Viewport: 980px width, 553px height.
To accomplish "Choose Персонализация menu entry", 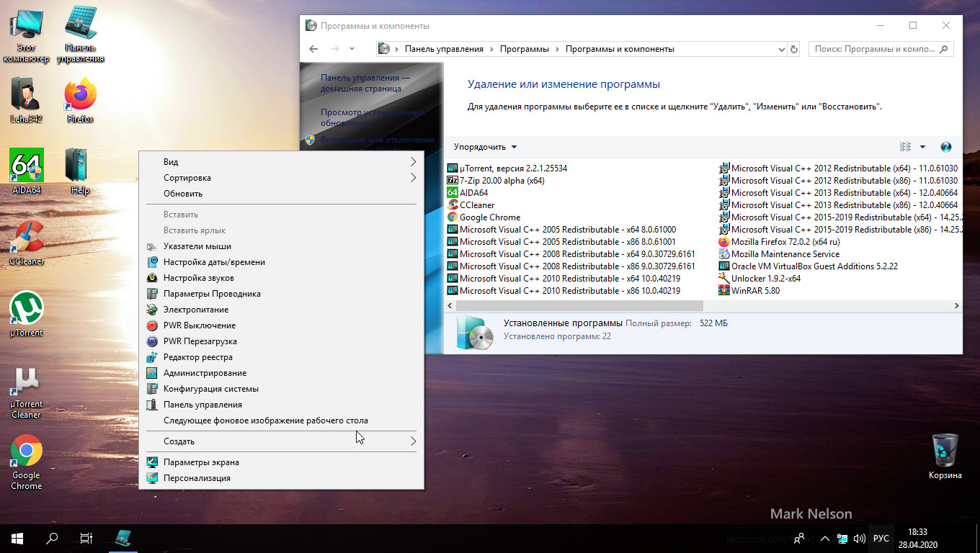I will pos(281,478).
